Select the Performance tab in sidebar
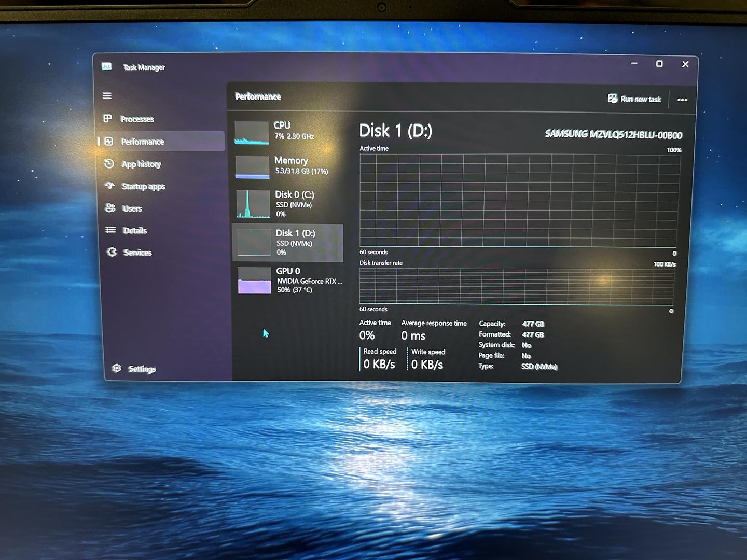Image resolution: width=747 pixels, height=560 pixels. [x=143, y=142]
